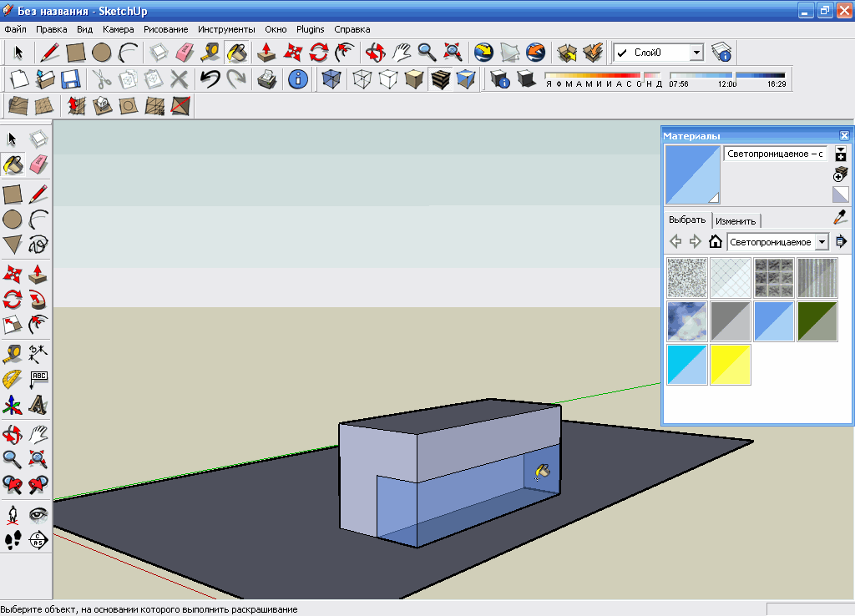Image resolution: width=855 pixels, height=616 pixels.
Task: Choose the 3D Text tool in left toolbar
Action: click(38, 405)
